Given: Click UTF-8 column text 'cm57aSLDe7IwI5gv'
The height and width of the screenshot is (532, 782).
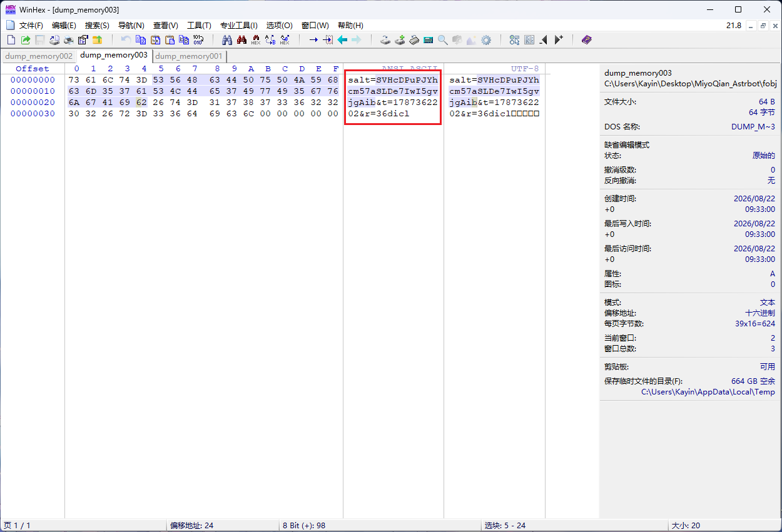Looking at the screenshot, I should pyautogui.click(x=494, y=91).
